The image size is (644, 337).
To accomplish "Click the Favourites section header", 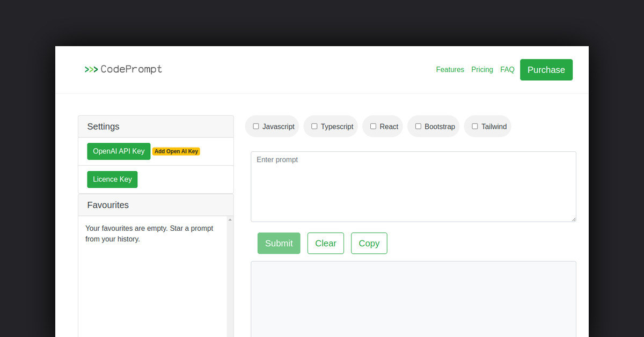I will point(108,205).
